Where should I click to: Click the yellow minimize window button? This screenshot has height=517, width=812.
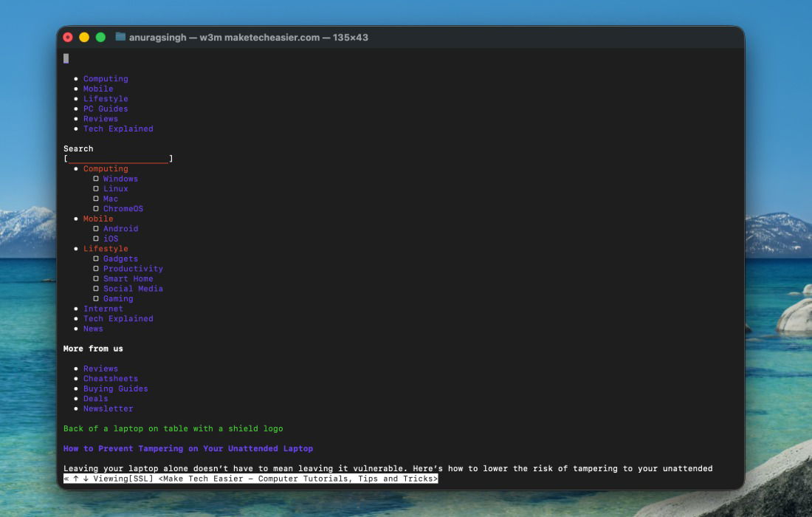coord(84,37)
